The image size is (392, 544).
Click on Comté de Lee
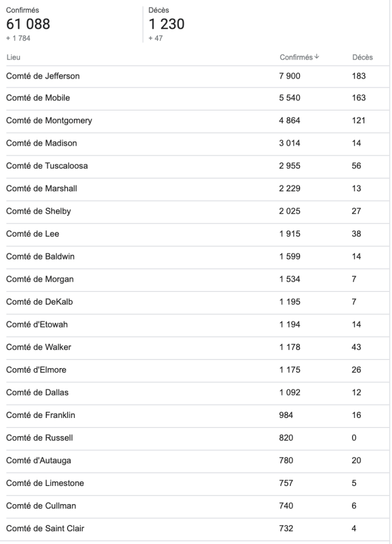tap(32, 234)
